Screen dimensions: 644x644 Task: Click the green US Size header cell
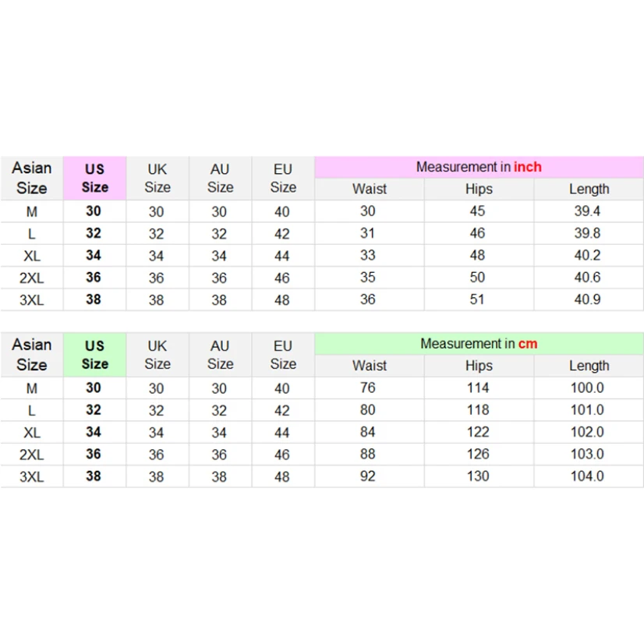point(94,355)
